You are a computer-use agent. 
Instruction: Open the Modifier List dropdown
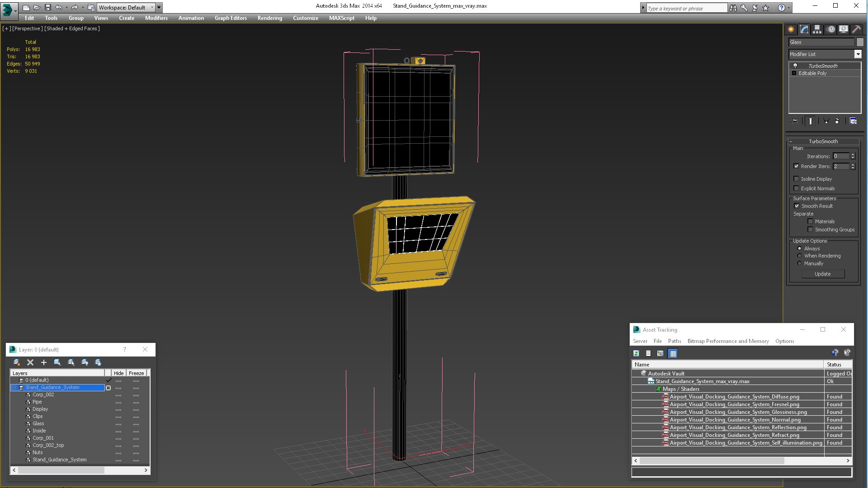point(858,54)
